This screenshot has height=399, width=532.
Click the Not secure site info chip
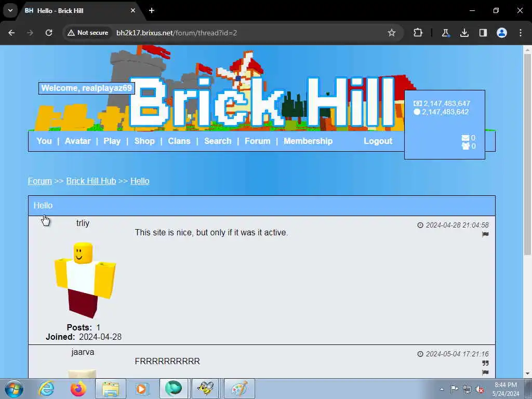(88, 33)
